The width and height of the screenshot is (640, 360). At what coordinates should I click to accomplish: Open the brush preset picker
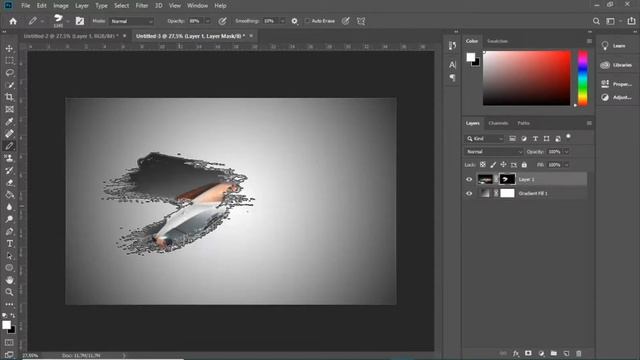click(59, 21)
